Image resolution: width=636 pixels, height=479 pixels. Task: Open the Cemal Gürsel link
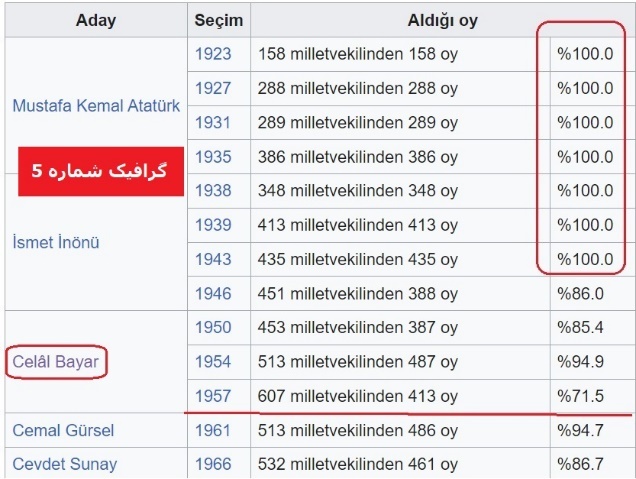click(x=63, y=430)
